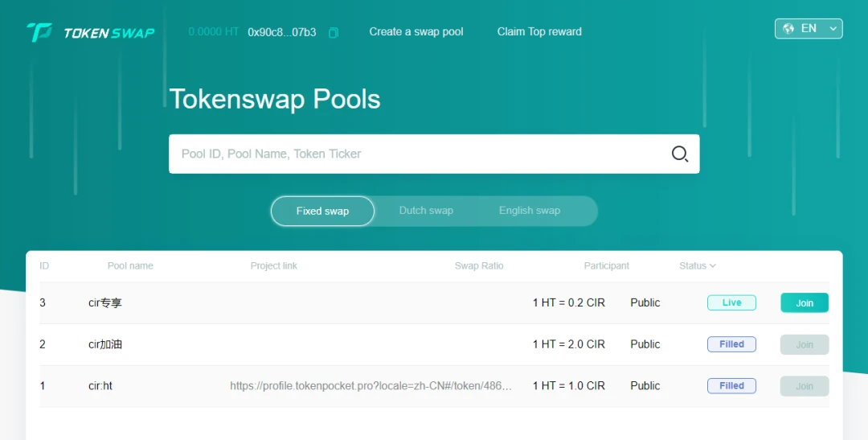
Task: Click the globe language icon
Action: (788, 29)
